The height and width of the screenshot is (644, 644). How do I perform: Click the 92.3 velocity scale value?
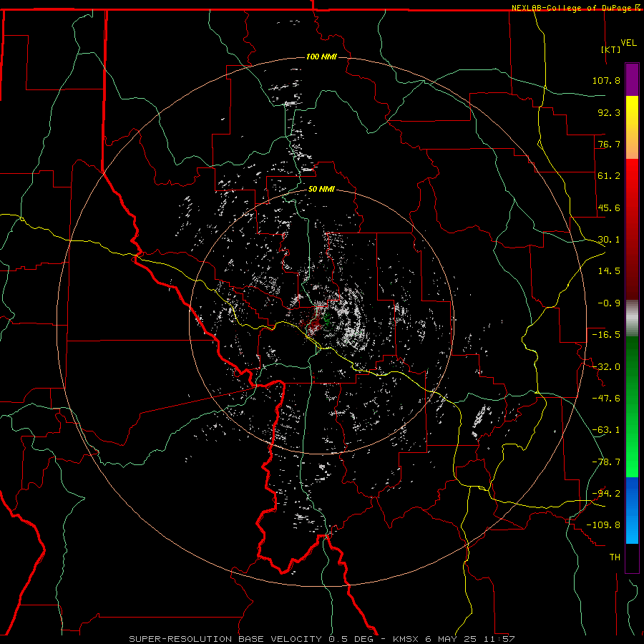[x=609, y=112]
